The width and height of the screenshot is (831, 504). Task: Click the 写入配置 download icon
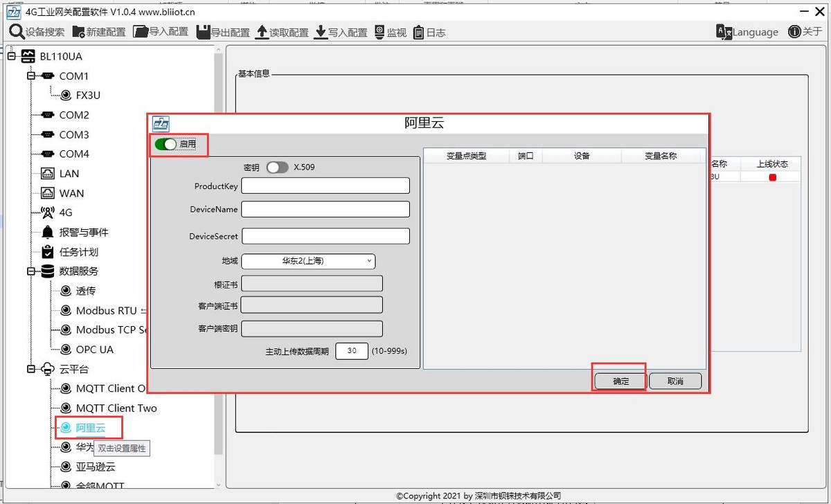pos(321,32)
